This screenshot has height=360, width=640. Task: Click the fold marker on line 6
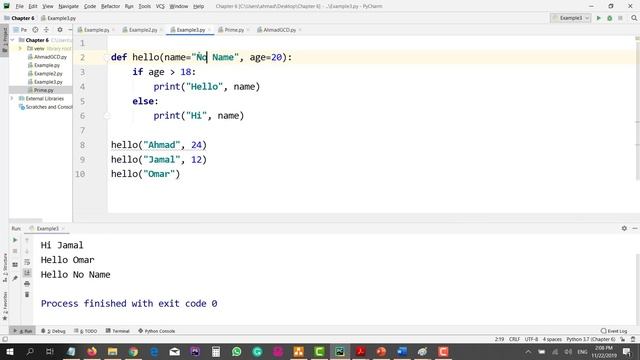point(107,116)
